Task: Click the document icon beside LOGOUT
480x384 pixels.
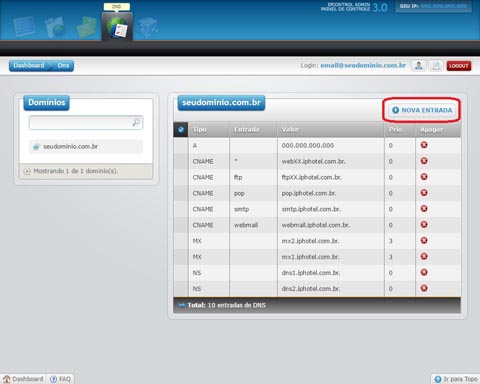Action: click(x=436, y=66)
